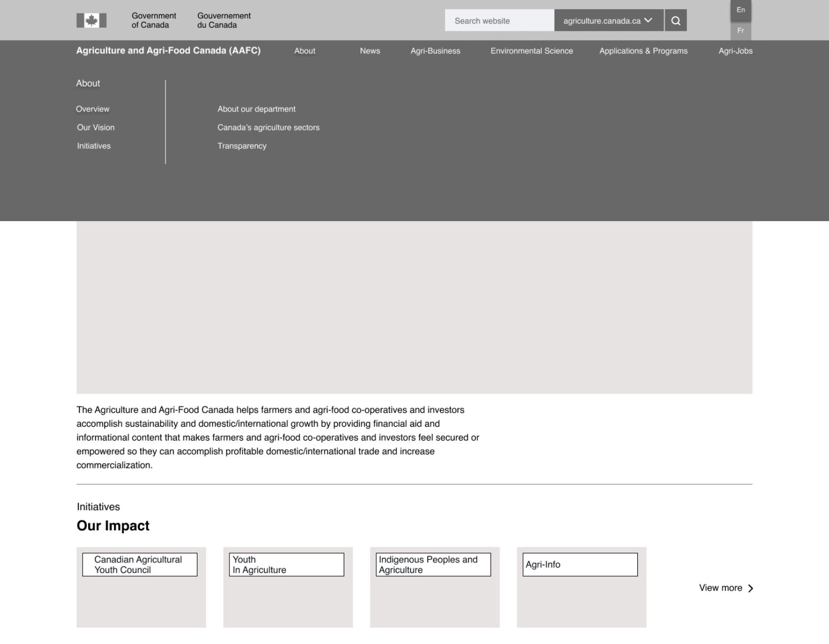Switch language to Fr
The height and width of the screenshot is (644, 829).
pos(741,30)
